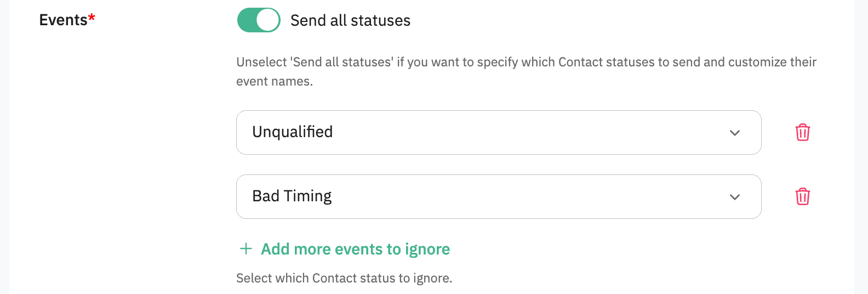Click 'Add more events to ignore'
This screenshot has height=294, width=868.
[355, 249]
